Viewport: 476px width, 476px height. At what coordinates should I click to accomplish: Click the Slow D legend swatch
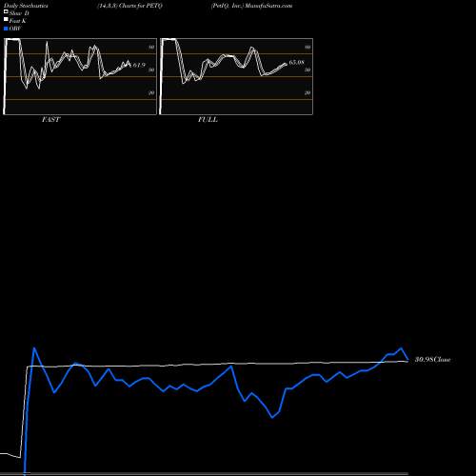[6, 12]
